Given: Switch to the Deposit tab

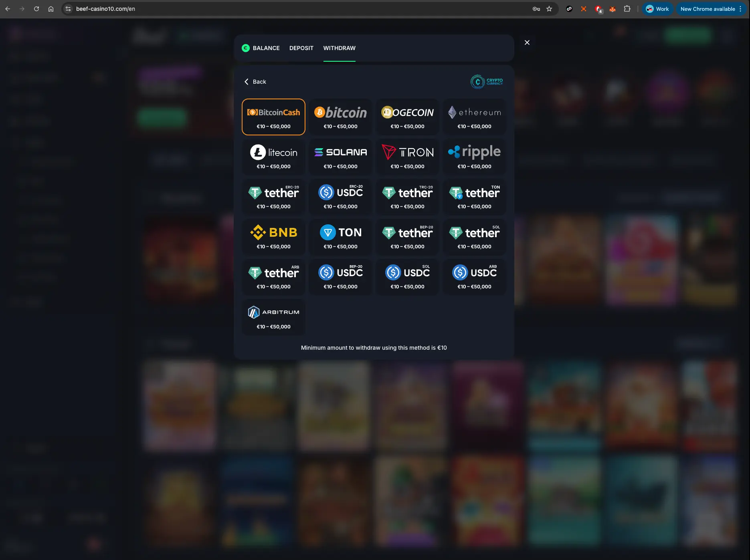Looking at the screenshot, I should click(x=301, y=48).
